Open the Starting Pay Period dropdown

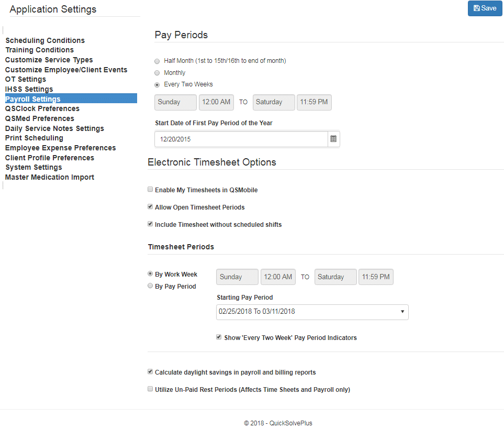coord(312,312)
